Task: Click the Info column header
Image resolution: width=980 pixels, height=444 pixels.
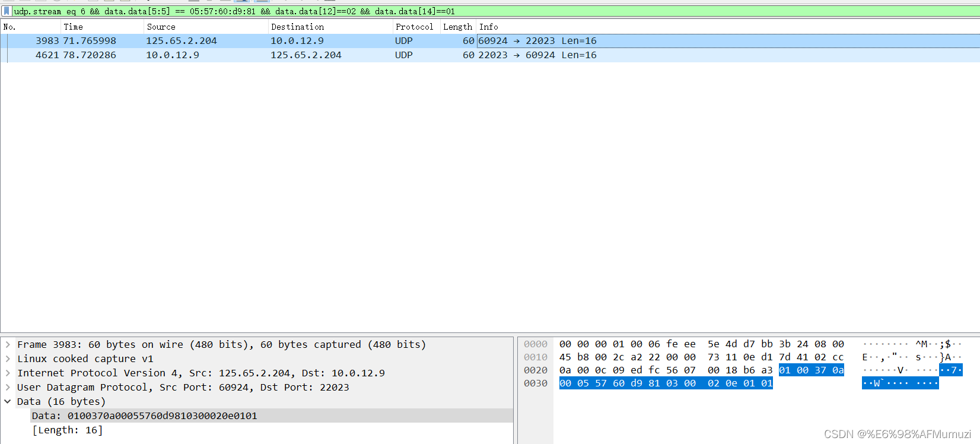Action: [728, 27]
